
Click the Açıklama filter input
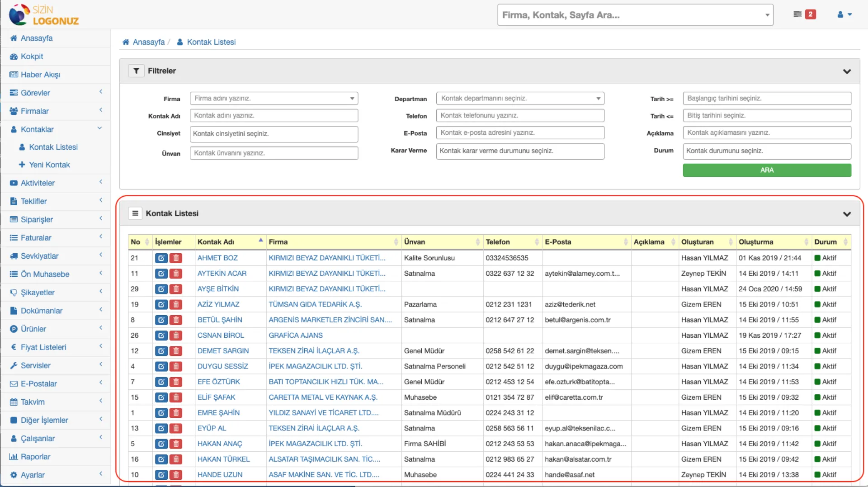(x=767, y=133)
